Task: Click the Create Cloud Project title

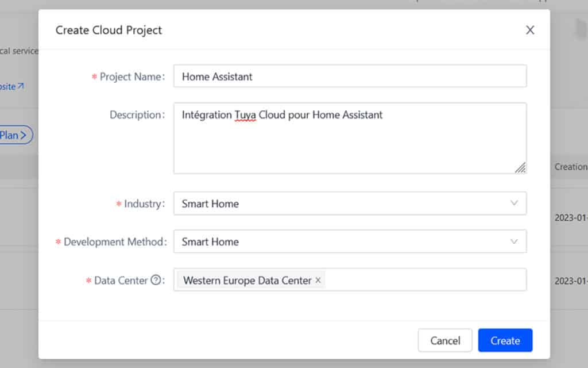Action: click(x=109, y=30)
